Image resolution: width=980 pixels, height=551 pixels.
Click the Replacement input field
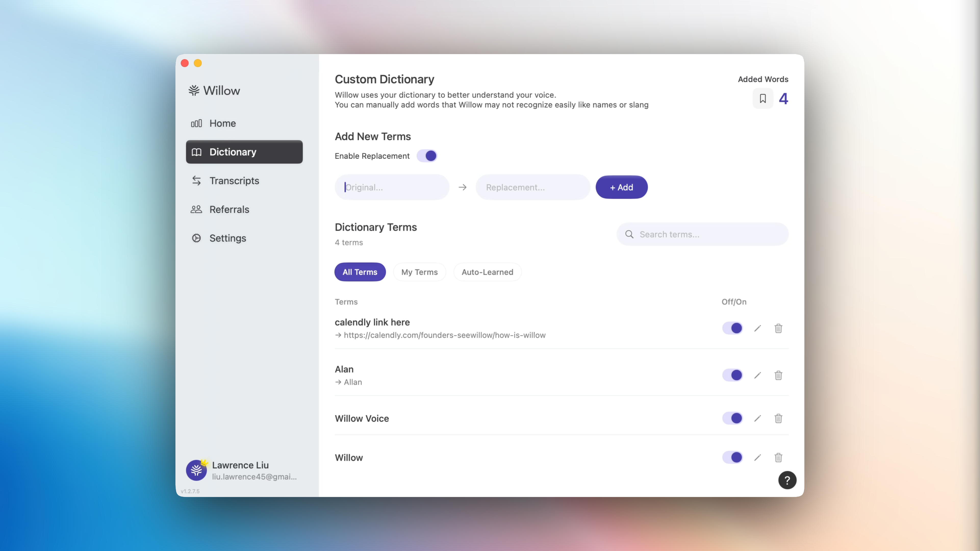533,187
